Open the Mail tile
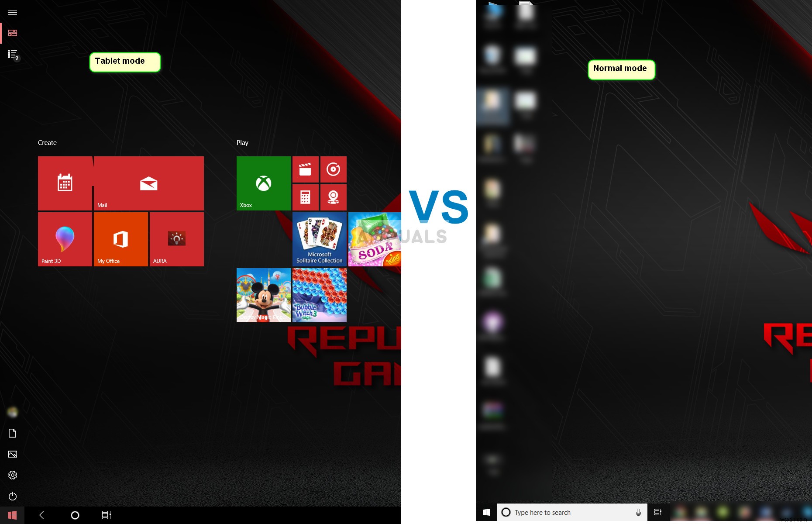The width and height of the screenshot is (812, 524). tap(148, 183)
